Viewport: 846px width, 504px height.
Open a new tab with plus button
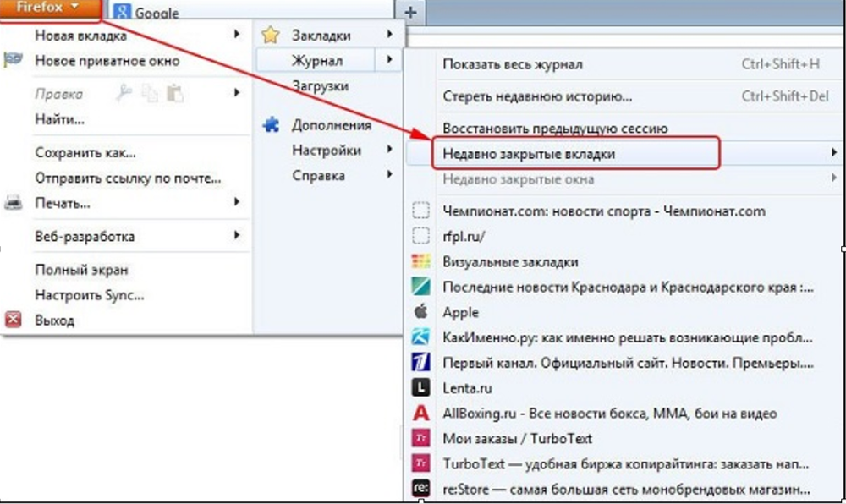tap(410, 12)
